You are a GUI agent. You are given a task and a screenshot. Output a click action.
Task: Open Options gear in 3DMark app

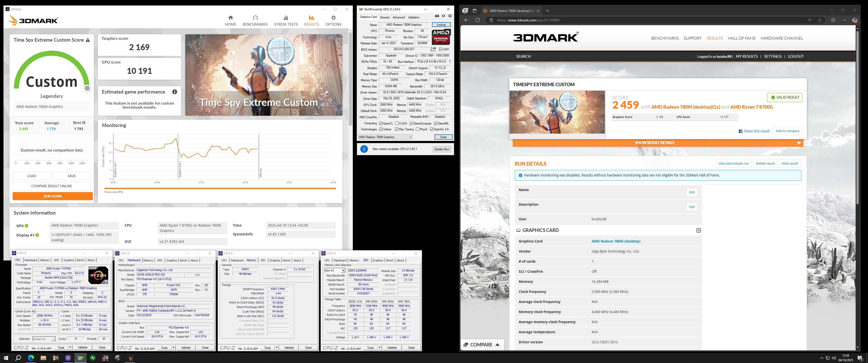(333, 20)
